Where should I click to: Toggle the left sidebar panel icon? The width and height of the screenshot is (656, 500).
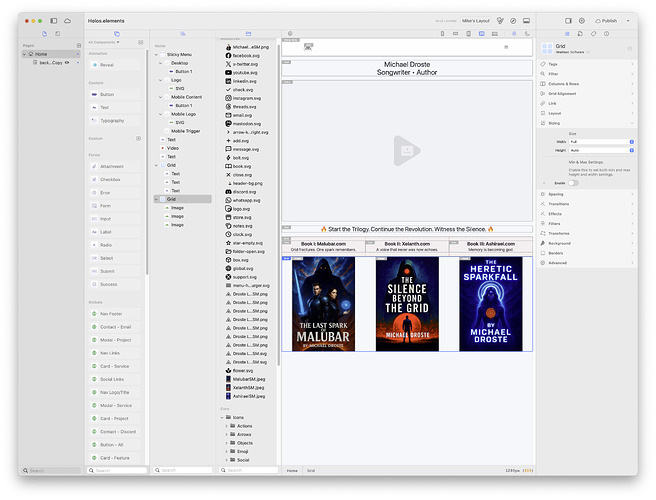pyautogui.click(x=54, y=21)
